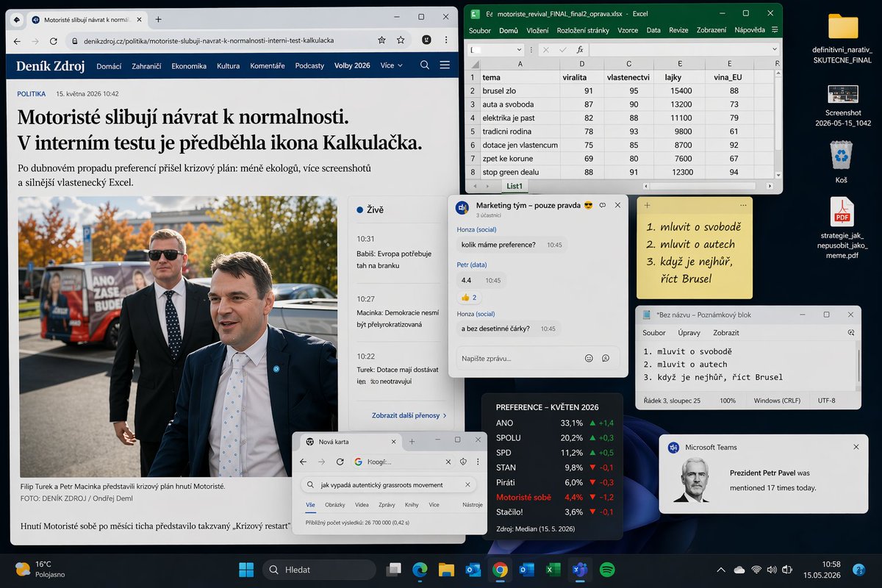Open the Volby 2026 section
The height and width of the screenshot is (588, 882).
click(352, 65)
